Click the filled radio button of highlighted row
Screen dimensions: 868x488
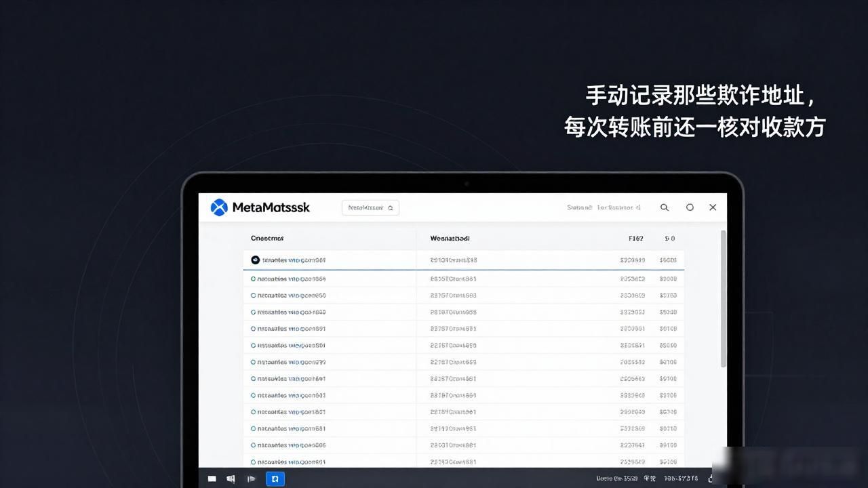255,260
